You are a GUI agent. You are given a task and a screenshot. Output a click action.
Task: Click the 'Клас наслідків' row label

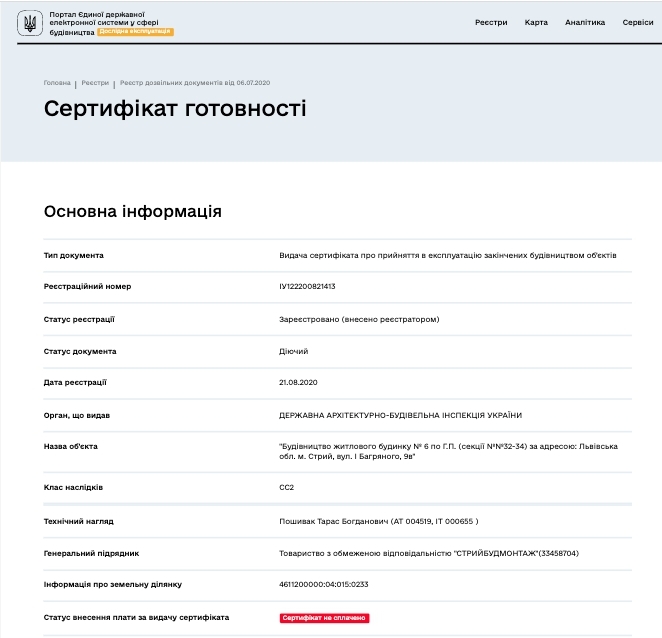click(73, 487)
